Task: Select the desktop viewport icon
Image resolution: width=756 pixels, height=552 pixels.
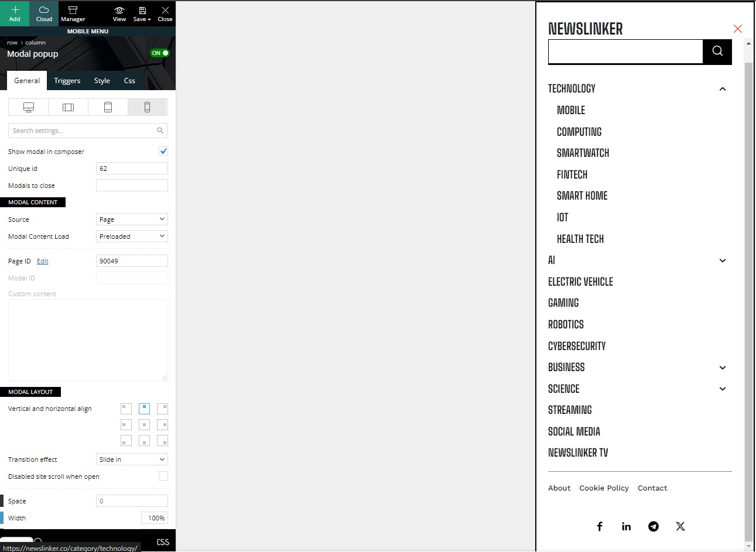Action: pos(28,107)
